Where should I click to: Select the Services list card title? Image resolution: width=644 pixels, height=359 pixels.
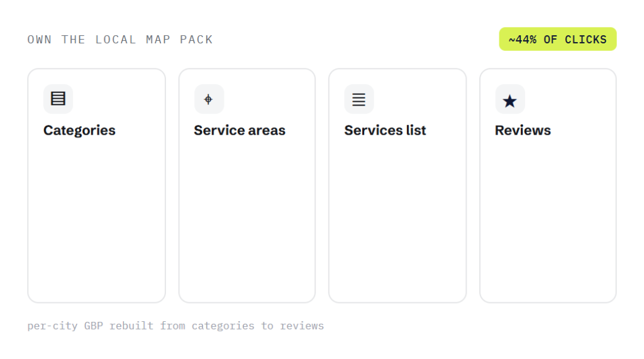385,130
